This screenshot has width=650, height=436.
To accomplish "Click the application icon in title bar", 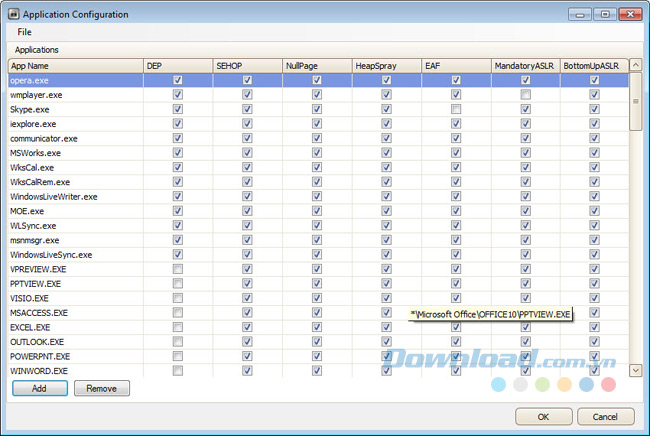I will 13,14.
